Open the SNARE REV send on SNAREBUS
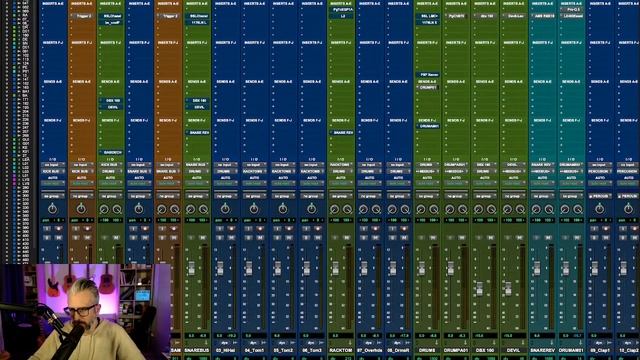 click(x=197, y=133)
